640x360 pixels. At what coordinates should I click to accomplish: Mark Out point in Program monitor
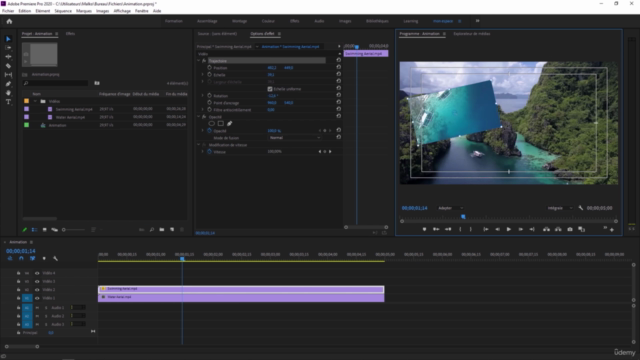(x=471, y=229)
